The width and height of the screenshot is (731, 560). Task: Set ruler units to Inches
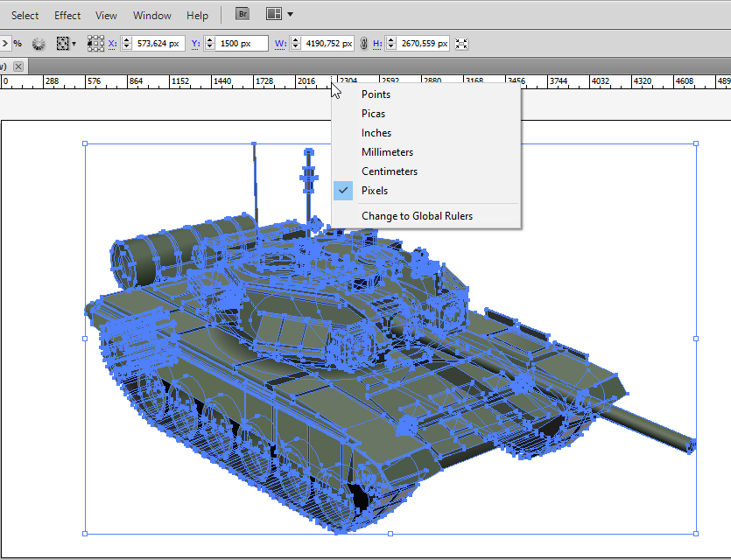376,133
